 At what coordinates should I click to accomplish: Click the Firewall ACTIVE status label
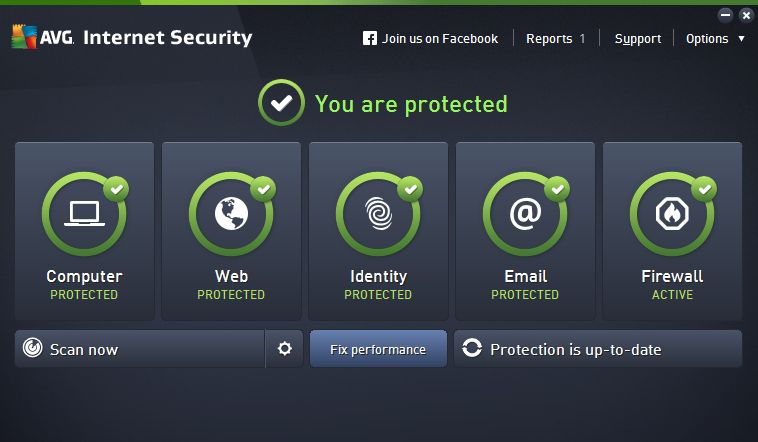(x=672, y=295)
